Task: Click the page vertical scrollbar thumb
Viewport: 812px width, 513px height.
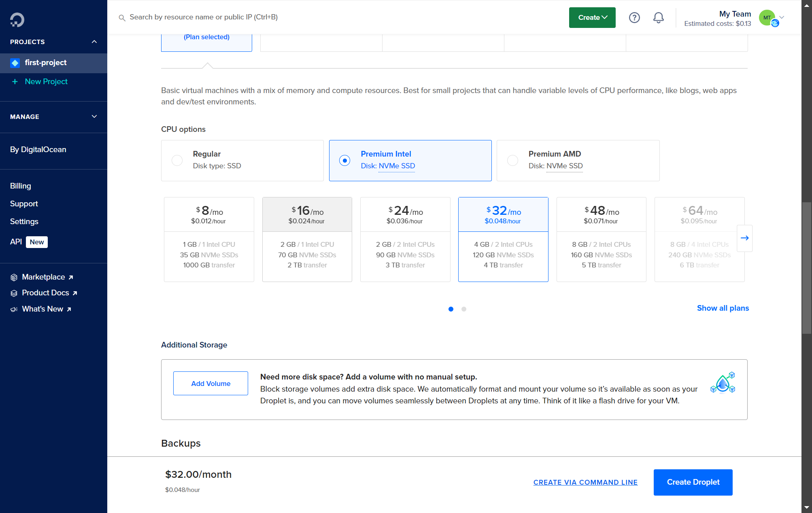Action: (x=807, y=268)
